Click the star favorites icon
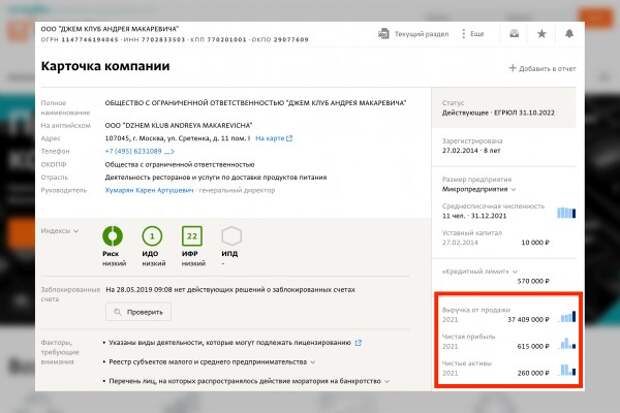This screenshot has height=413, width=620. pyautogui.click(x=541, y=34)
